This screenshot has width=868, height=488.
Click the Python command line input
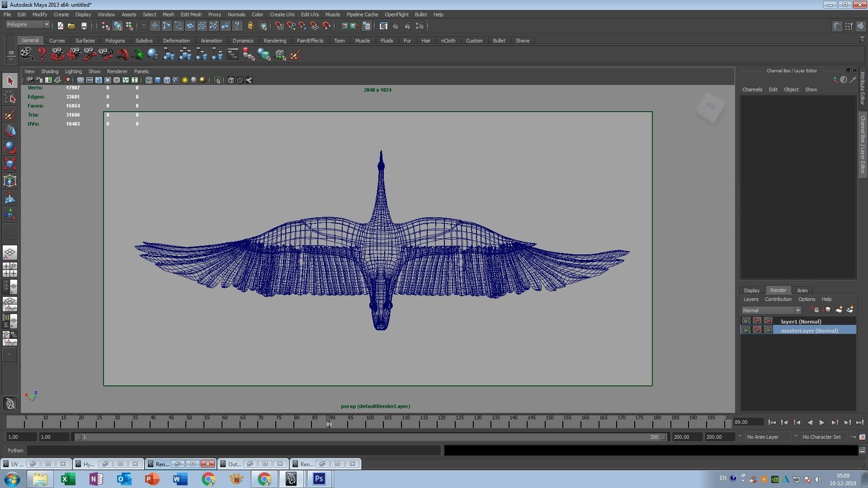tap(234, 450)
